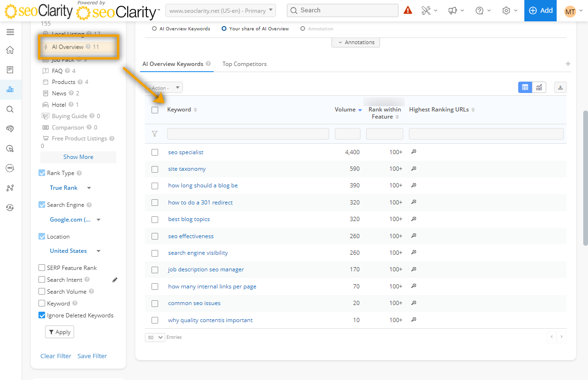This screenshot has height=380, width=588.
Task: Click the bar chart icon in sidebar
Action: point(10,89)
